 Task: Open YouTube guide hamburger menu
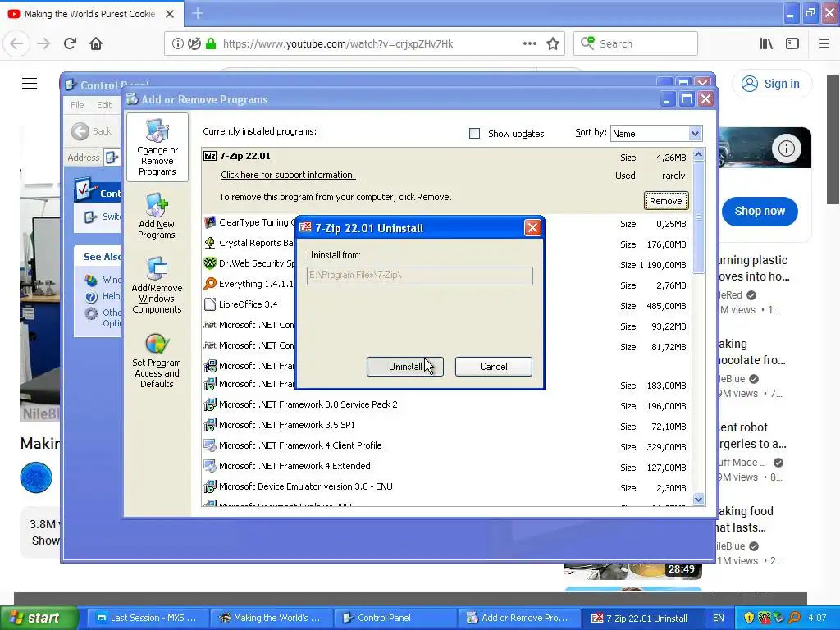coord(30,83)
